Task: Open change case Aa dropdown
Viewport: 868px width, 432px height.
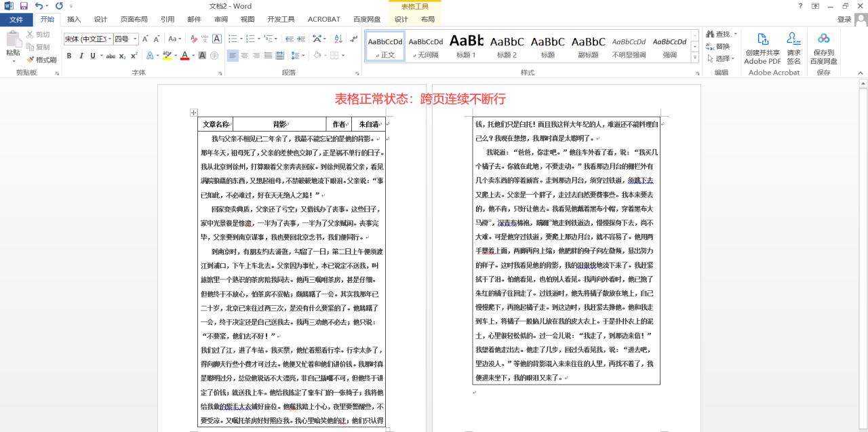Action: (x=174, y=39)
